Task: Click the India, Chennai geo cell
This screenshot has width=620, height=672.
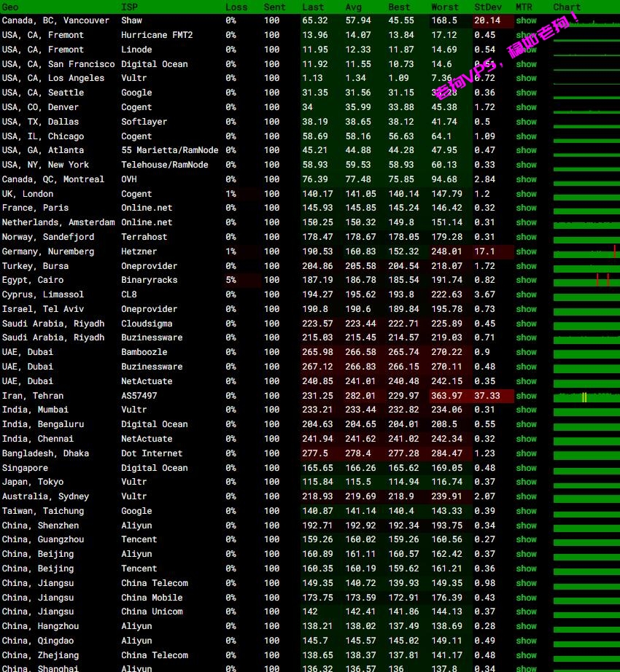Action: point(38,439)
